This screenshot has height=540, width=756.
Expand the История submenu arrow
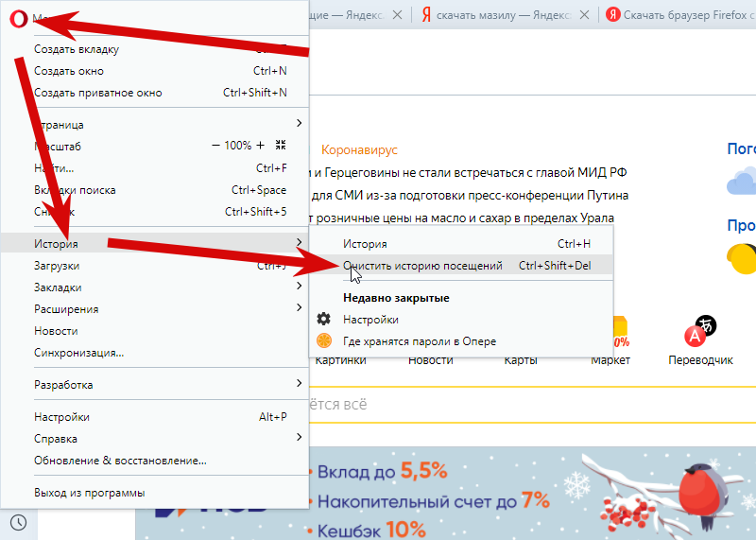[x=299, y=242]
